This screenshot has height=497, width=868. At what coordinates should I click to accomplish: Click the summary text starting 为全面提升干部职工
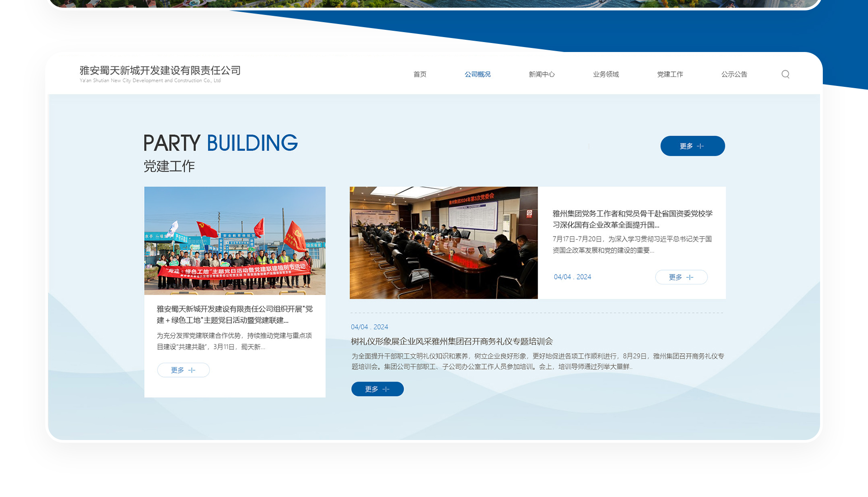(x=537, y=361)
